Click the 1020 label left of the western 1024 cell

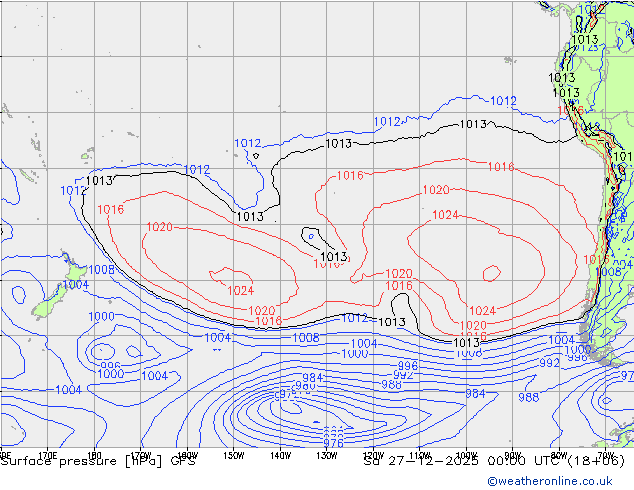point(159,227)
